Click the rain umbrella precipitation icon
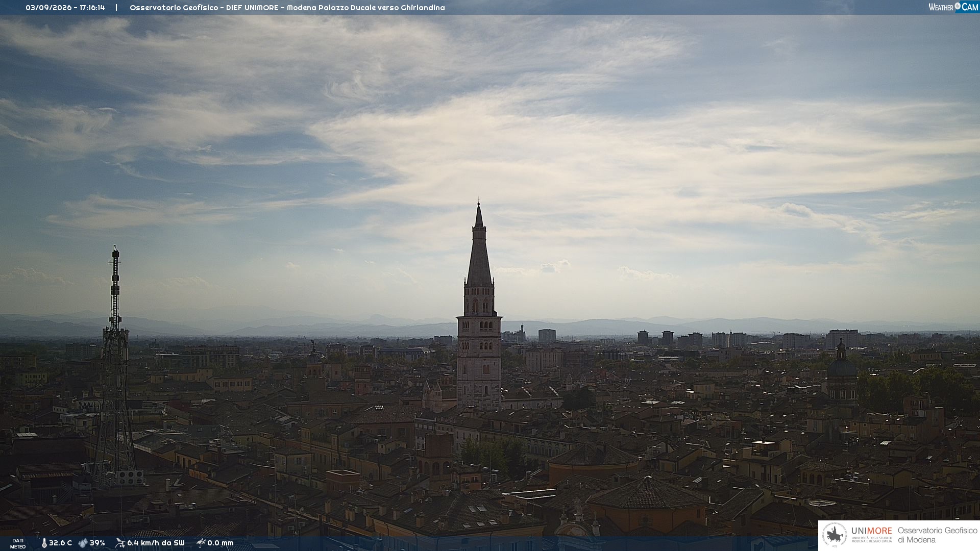 pos(201,543)
